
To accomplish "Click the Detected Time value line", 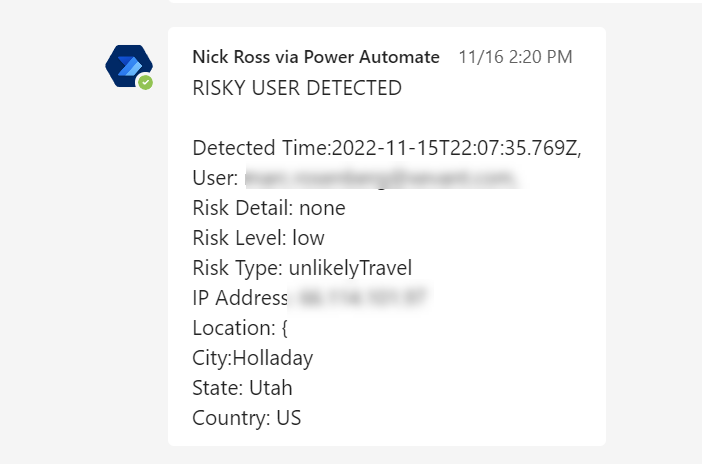I will click(387, 148).
